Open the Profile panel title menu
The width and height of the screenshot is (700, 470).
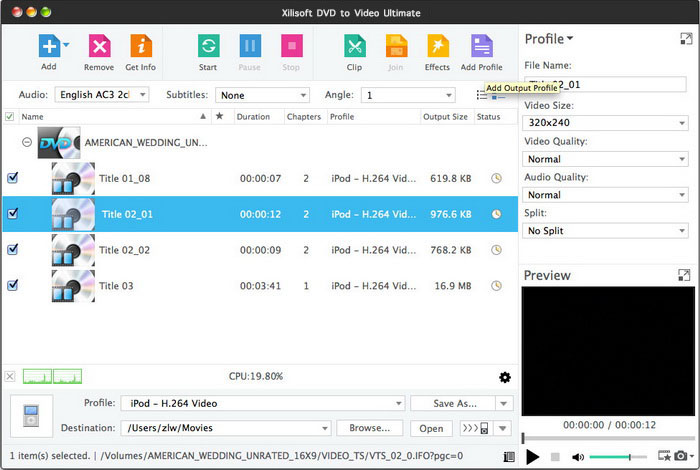549,39
